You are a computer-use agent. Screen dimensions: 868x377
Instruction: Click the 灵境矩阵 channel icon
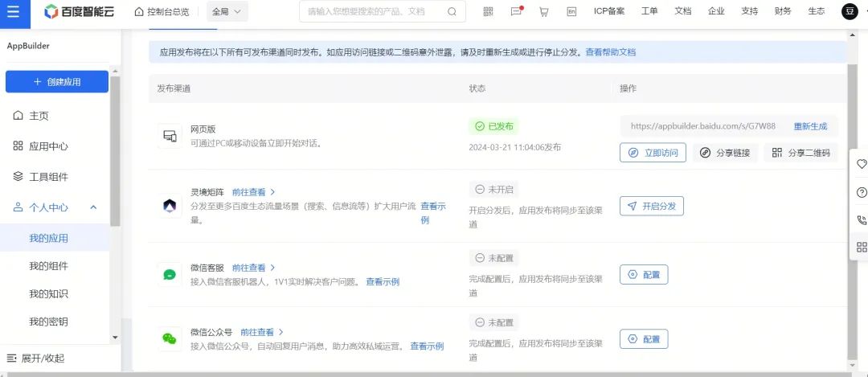(170, 206)
